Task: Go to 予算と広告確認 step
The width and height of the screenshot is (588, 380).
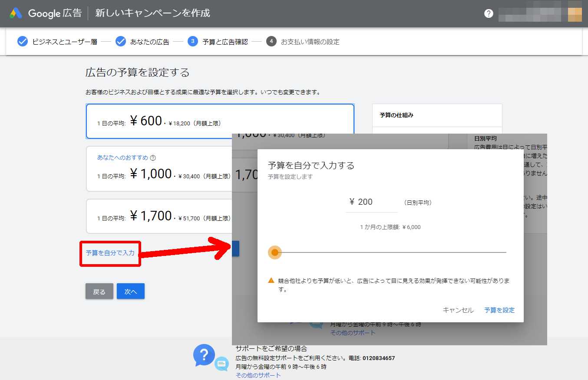Action: pyautogui.click(x=225, y=42)
